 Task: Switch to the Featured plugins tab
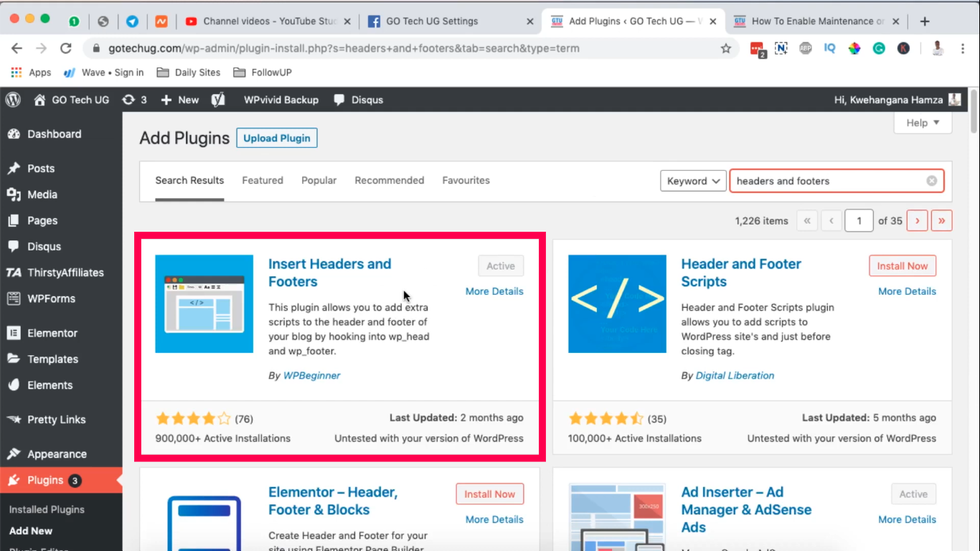263,180
